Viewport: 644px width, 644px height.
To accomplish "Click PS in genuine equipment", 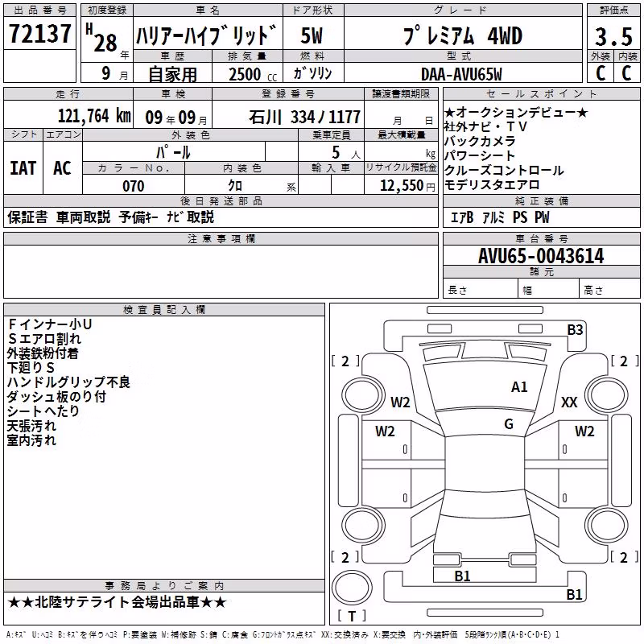I will coord(519,217).
